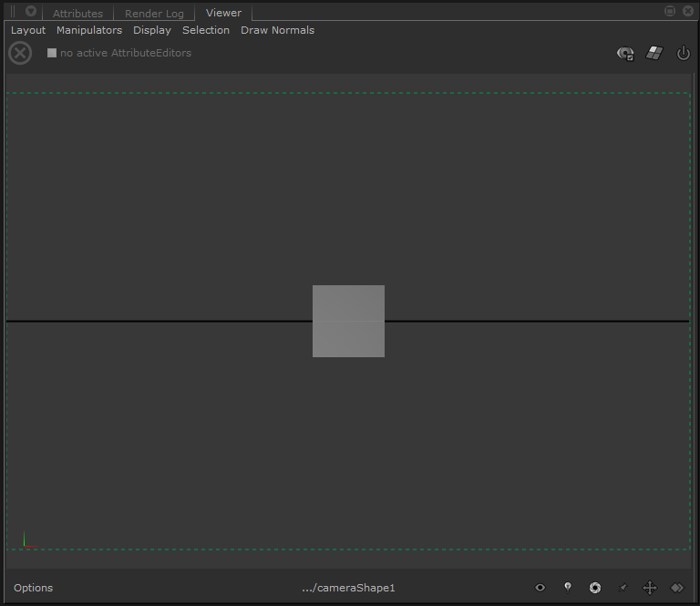Open the cameraShape1 camera selector
700x606 pixels.
coord(348,588)
